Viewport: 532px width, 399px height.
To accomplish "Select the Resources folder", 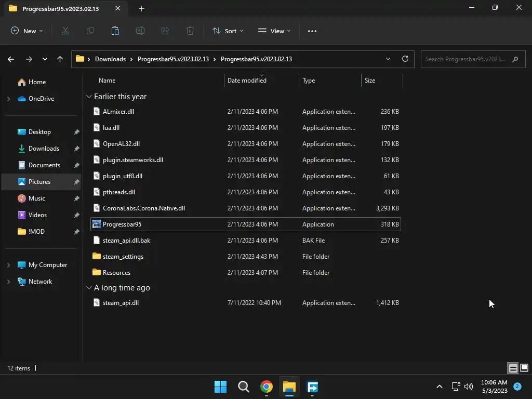I will point(116,273).
